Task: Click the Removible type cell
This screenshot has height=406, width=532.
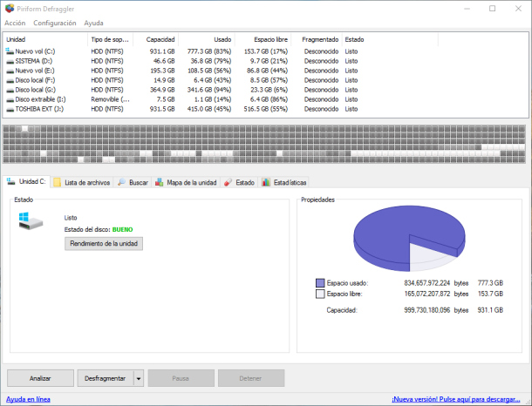Action: pyautogui.click(x=110, y=99)
